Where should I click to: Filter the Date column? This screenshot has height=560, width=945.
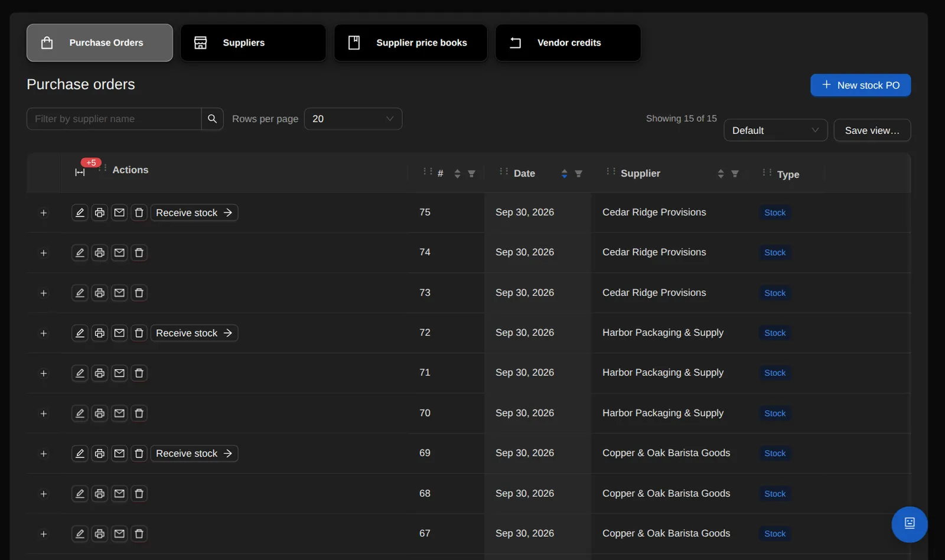pyautogui.click(x=579, y=174)
